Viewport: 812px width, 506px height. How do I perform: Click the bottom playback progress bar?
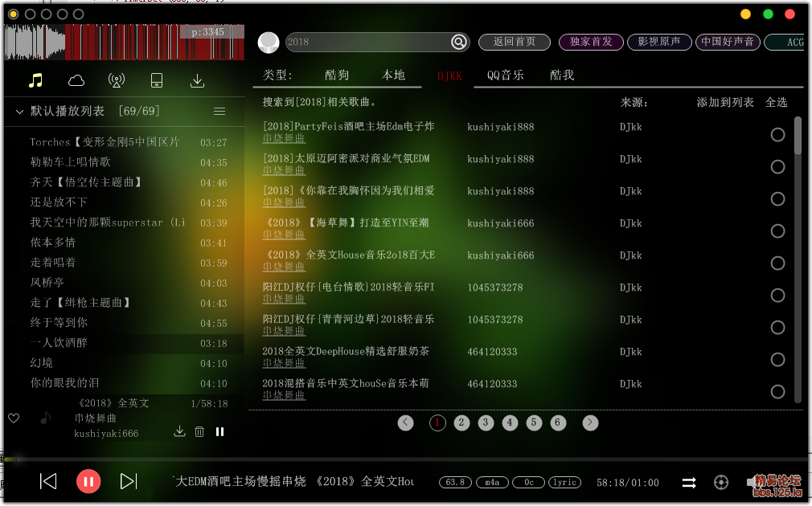(x=406, y=459)
